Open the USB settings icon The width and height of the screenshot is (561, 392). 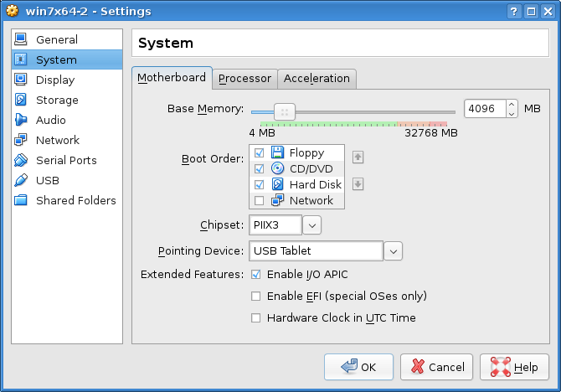point(21,180)
